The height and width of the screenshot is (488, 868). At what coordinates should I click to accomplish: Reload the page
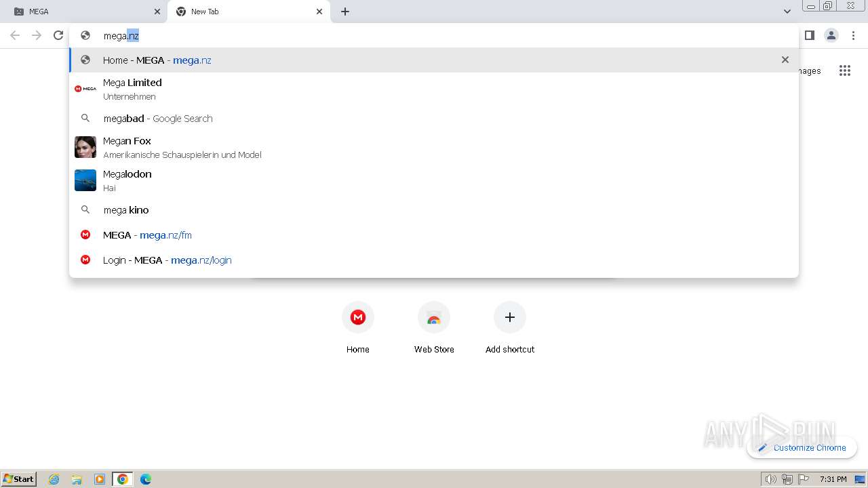tap(58, 35)
